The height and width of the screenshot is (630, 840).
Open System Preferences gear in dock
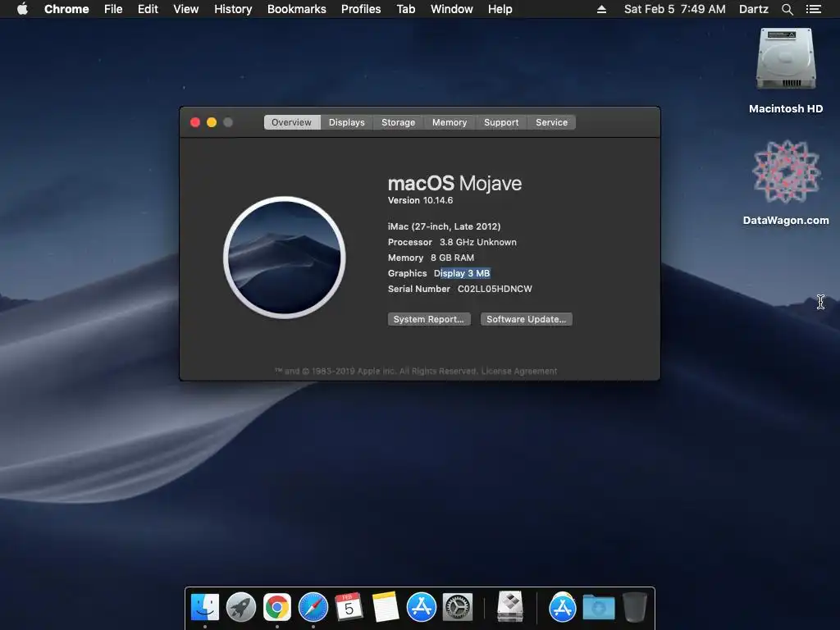(x=458, y=608)
